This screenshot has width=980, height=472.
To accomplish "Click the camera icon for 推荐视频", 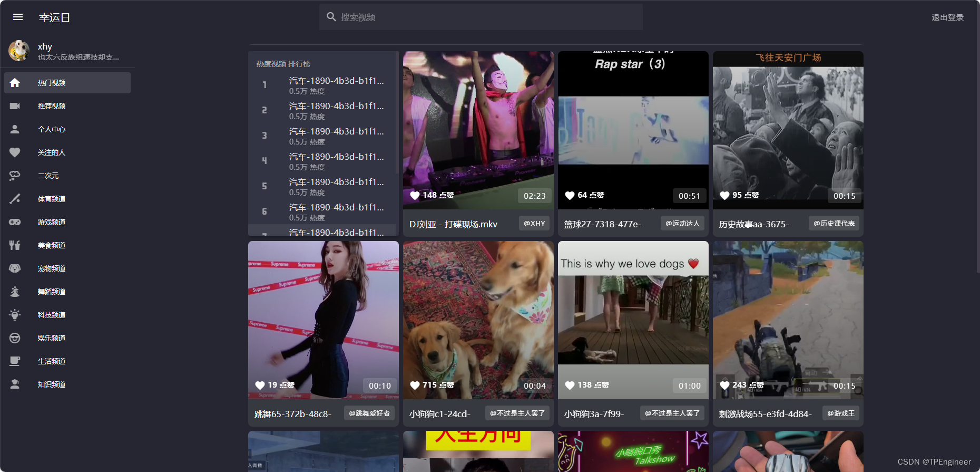I will pos(15,106).
